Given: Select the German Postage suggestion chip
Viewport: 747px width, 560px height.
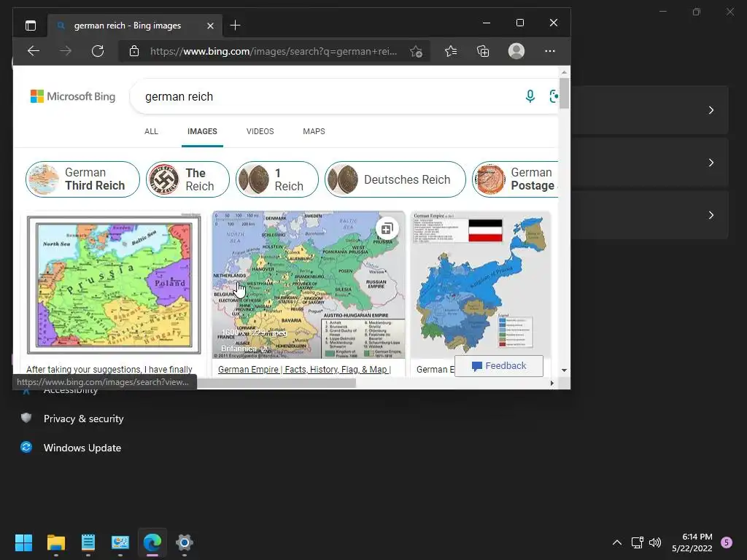Looking at the screenshot, I should click(515, 179).
